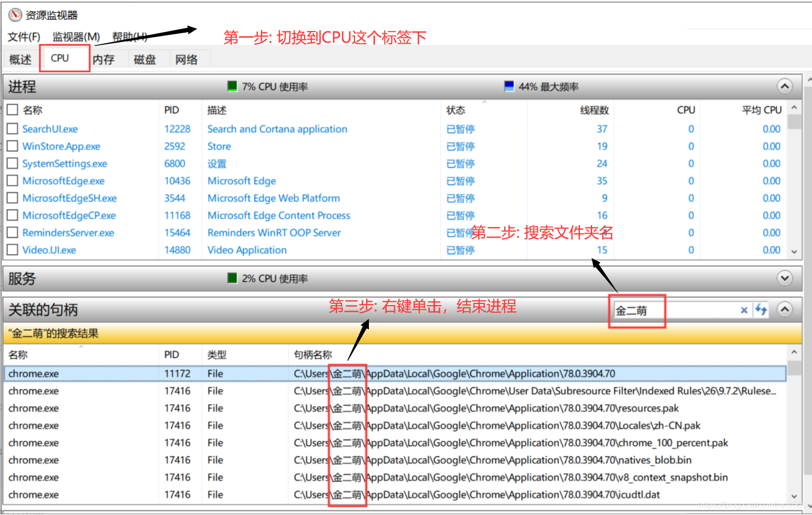Clear the handle search with the X icon
Image resolution: width=812 pixels, height=515 pixels.
coord(744,310)
